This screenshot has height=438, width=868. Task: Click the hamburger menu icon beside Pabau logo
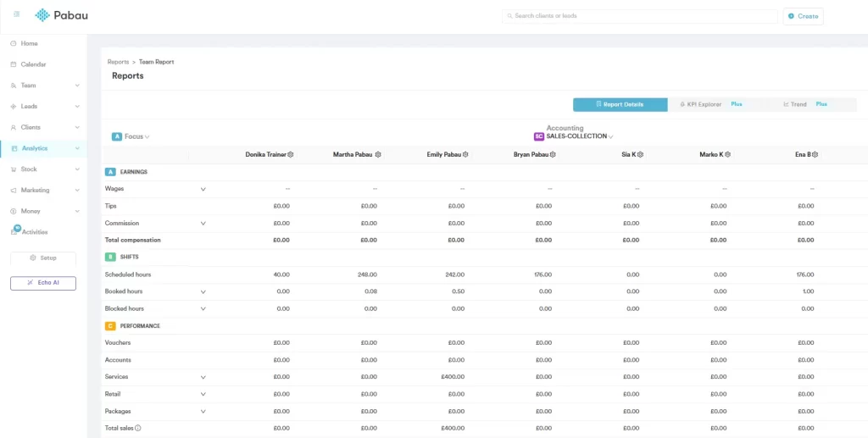(x=17, y=14)
